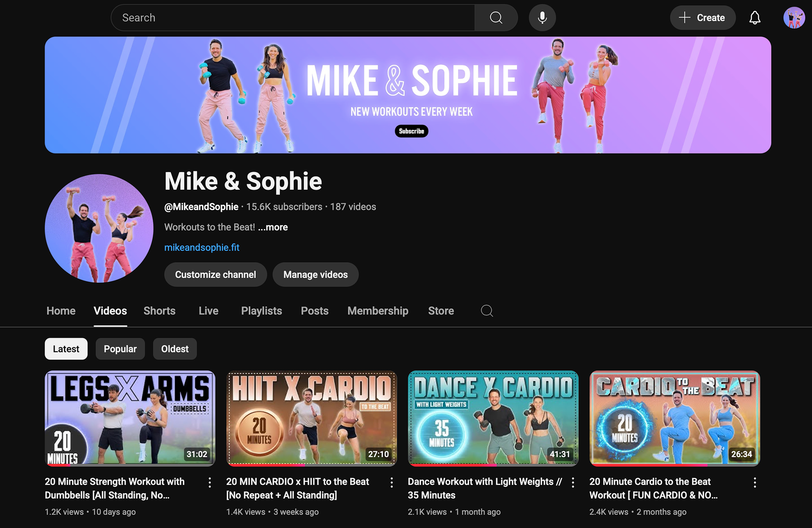
Task: Click Subscribe button in channel banner
Action: tap(411, 131)
